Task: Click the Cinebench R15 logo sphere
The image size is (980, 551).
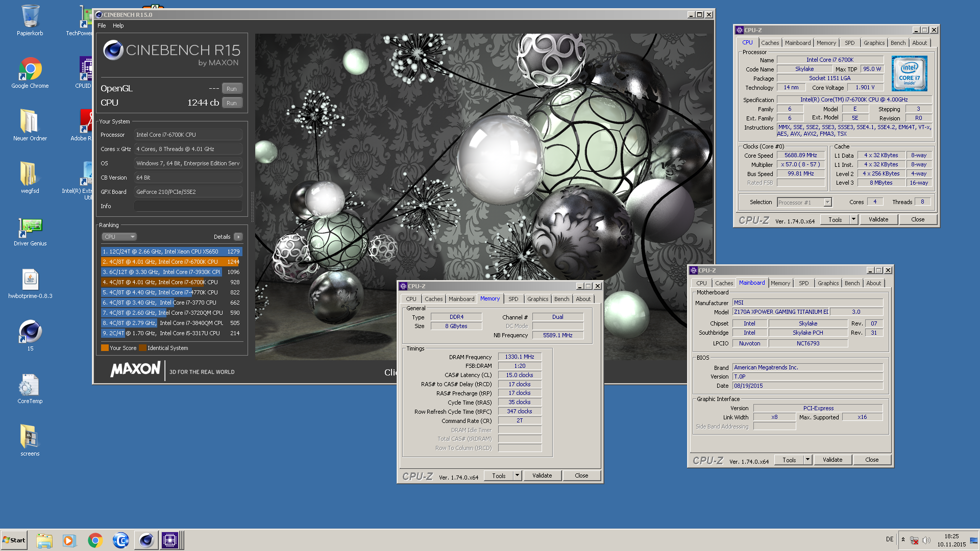Action: tap(113, 50)
